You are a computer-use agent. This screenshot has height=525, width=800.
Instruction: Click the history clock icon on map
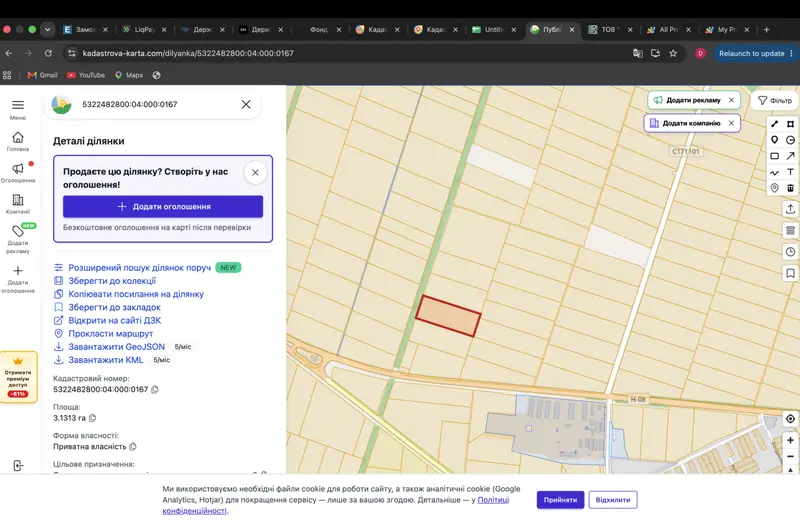pos(790,252)
